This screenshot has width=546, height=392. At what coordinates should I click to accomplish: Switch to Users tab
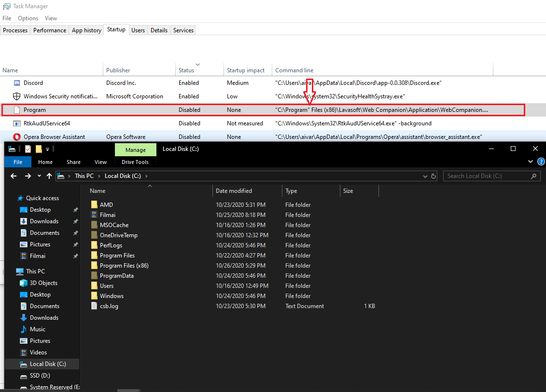click(138, 30)
